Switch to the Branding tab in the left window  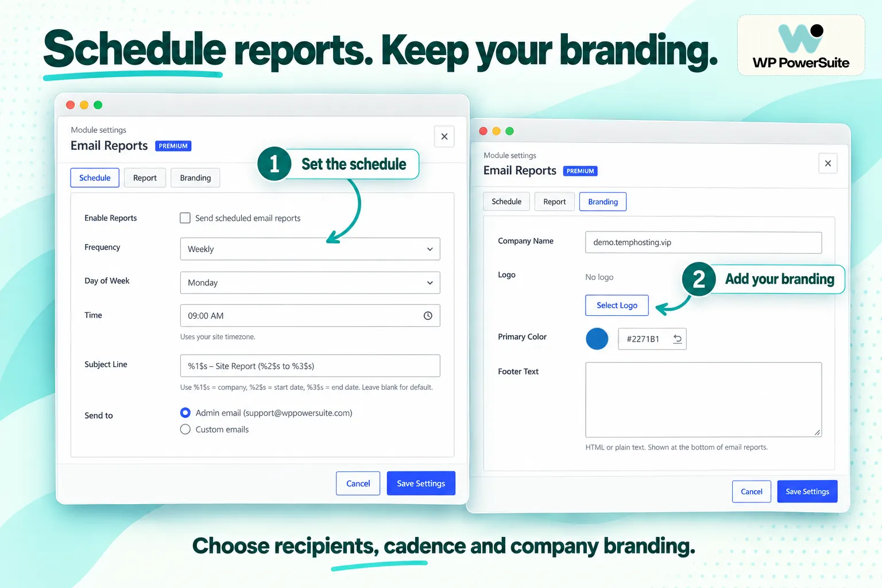[195, 178]
